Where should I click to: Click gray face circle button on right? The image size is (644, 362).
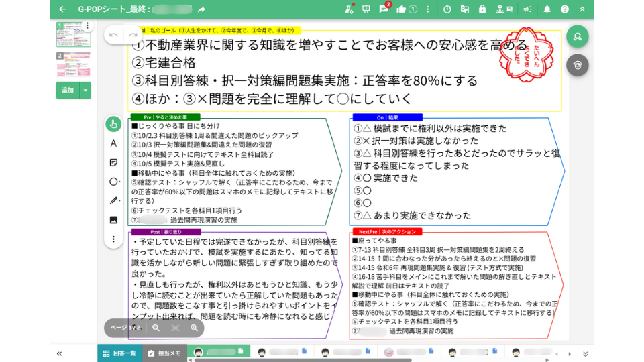[578, 65]
